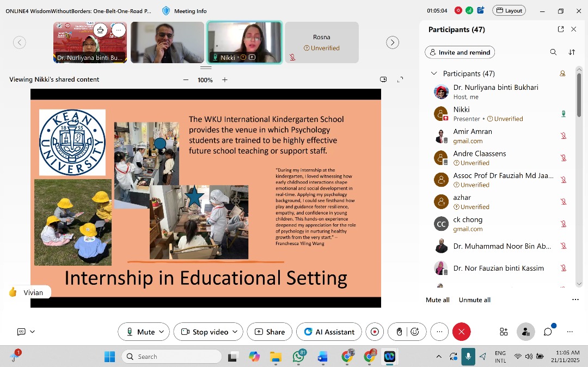Raise your hand using the hand icon

[x=400, y=332]
